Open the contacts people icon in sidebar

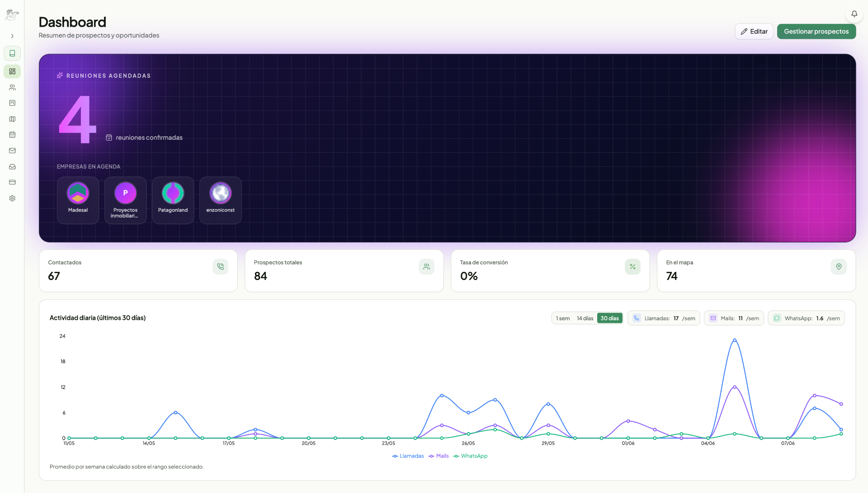12,87
